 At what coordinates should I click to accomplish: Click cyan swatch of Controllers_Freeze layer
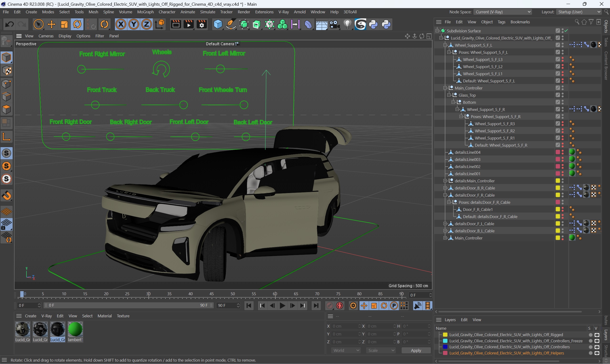[x=445, y=341]
